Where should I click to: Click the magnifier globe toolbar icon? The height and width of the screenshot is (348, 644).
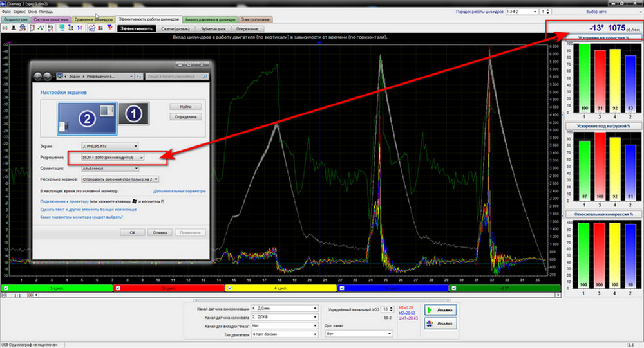click(23, 28)
